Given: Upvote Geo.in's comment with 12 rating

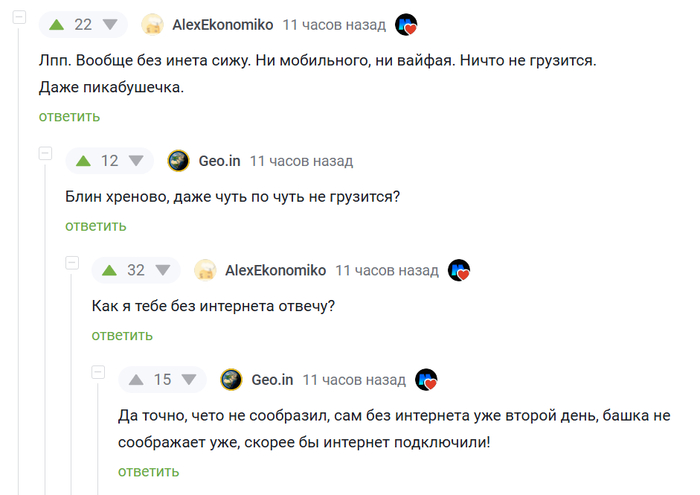Looking at the screenshot, I should click(83, 161).
